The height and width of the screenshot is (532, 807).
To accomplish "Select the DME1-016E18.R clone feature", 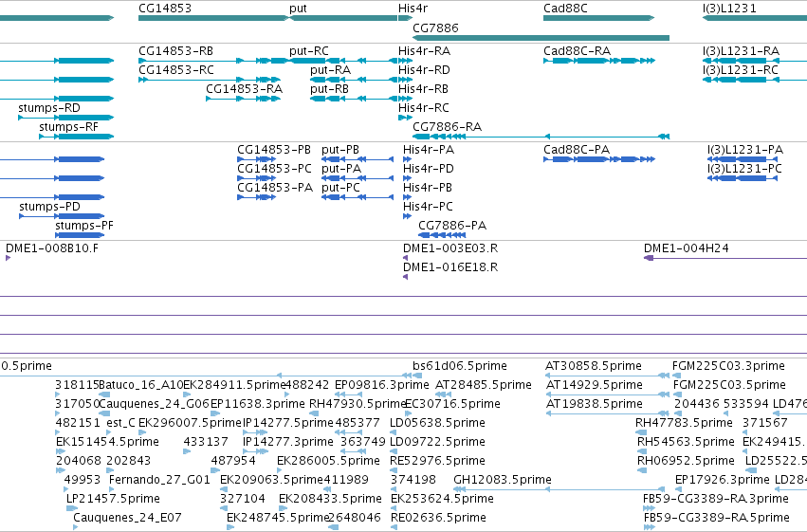I will (406, 277).
